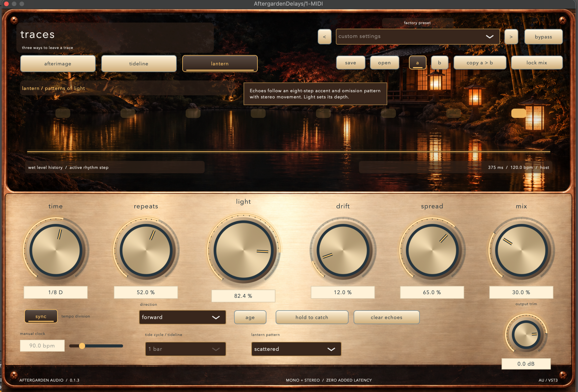
Task: Click copy a > b button
Action: (x=480, y=63)
